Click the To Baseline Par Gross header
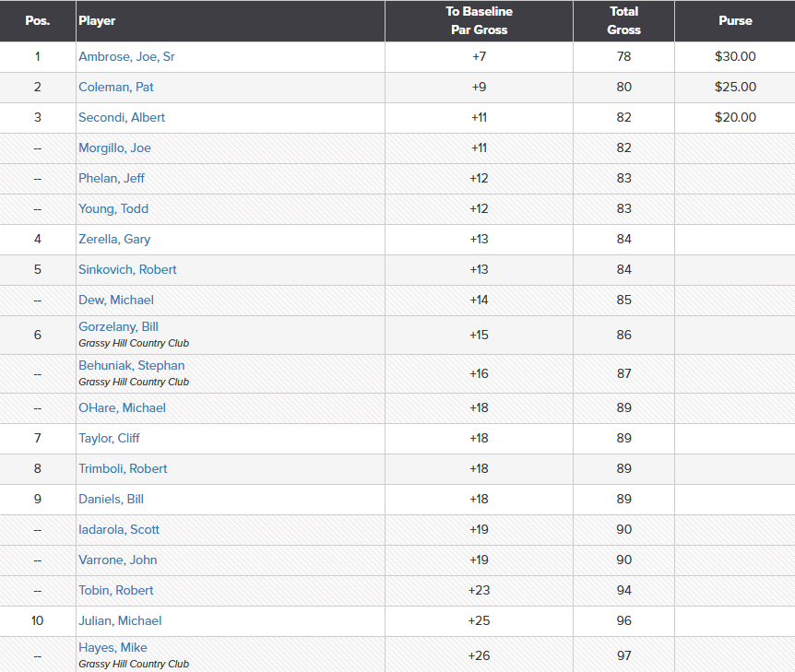 coord(479,20)
